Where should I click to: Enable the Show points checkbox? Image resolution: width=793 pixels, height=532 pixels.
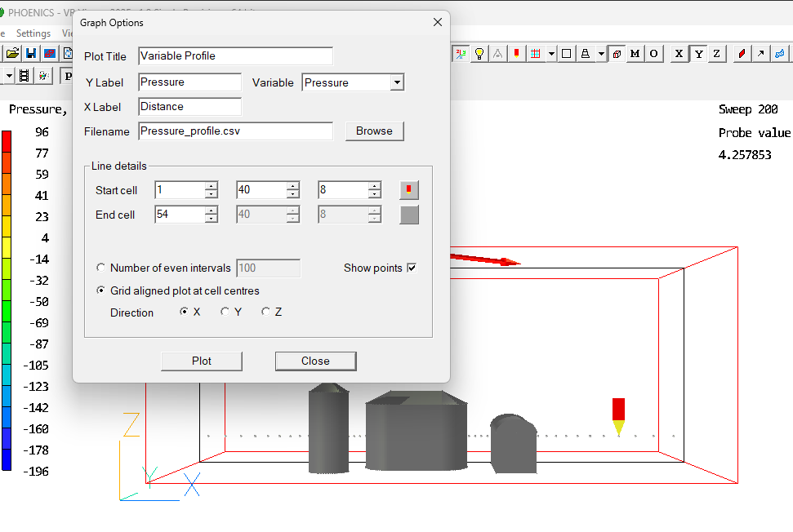[411, 268]
